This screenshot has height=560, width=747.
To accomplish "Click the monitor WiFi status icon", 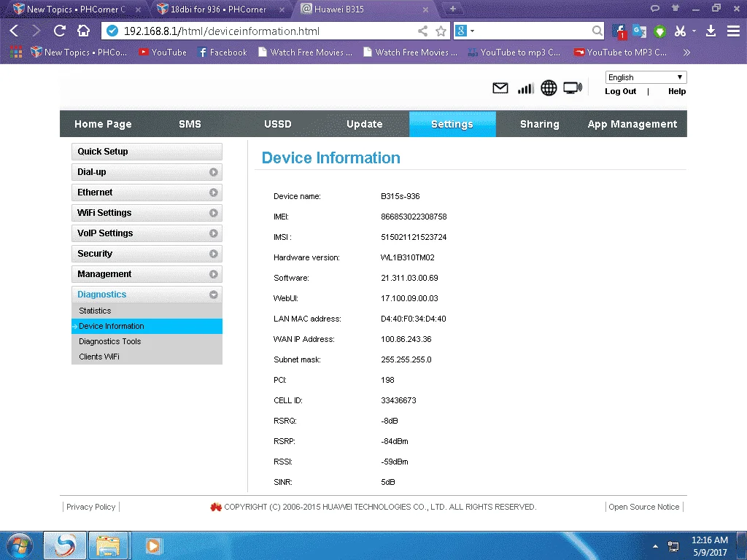I will coord(573,88).
